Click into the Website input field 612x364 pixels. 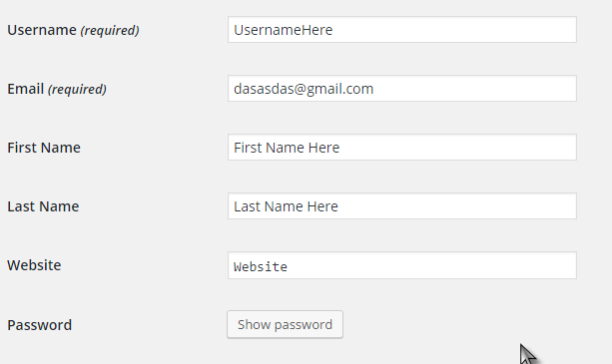402,265
